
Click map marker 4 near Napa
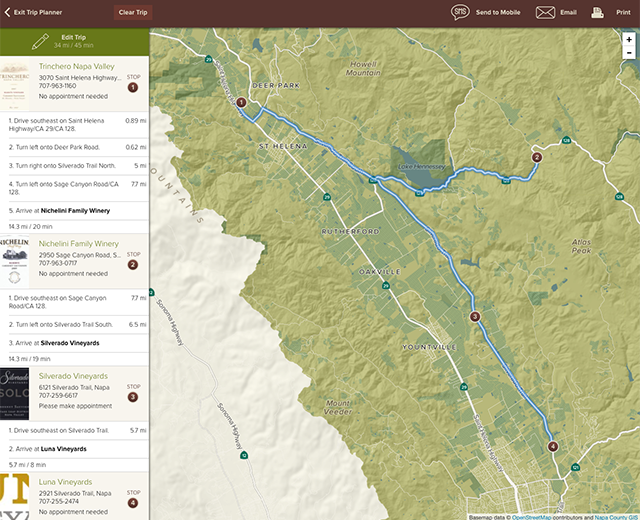pos(553,447)
